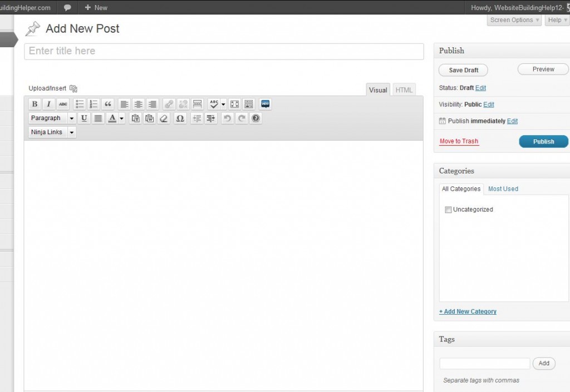Expand Screen Options

514,20
